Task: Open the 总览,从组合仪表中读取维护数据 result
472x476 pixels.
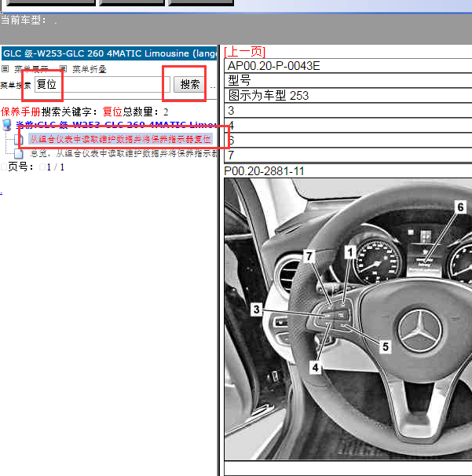Action: click(x=124, y=154)
